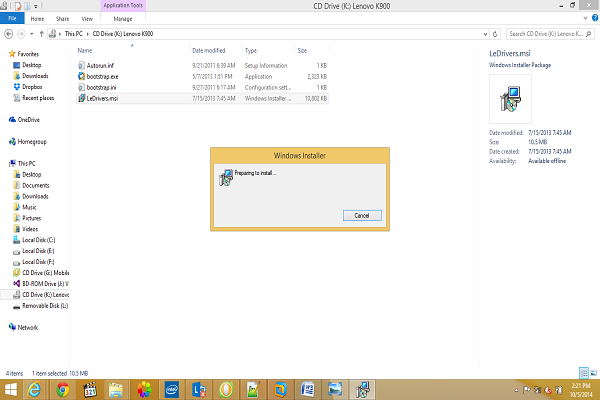Image resolution: width=600 pixels, height=400 pixels.
Task: Click the LeDrivers.msi preview thumbnail
Action: pos(510,99)
